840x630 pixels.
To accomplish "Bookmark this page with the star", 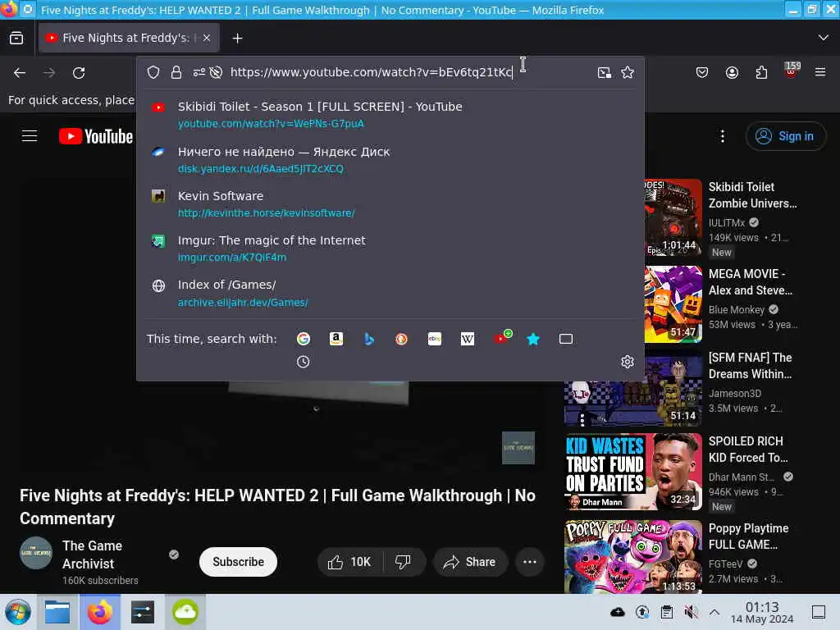I will [628, 72].
